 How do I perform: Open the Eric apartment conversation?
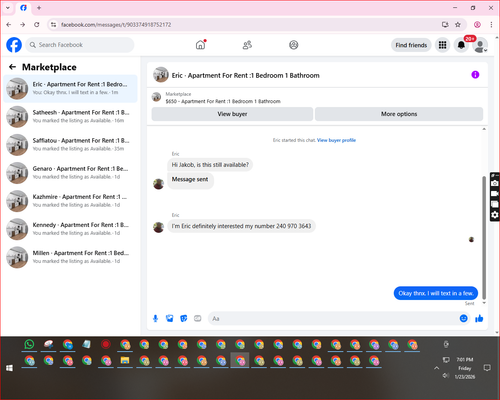70,89
